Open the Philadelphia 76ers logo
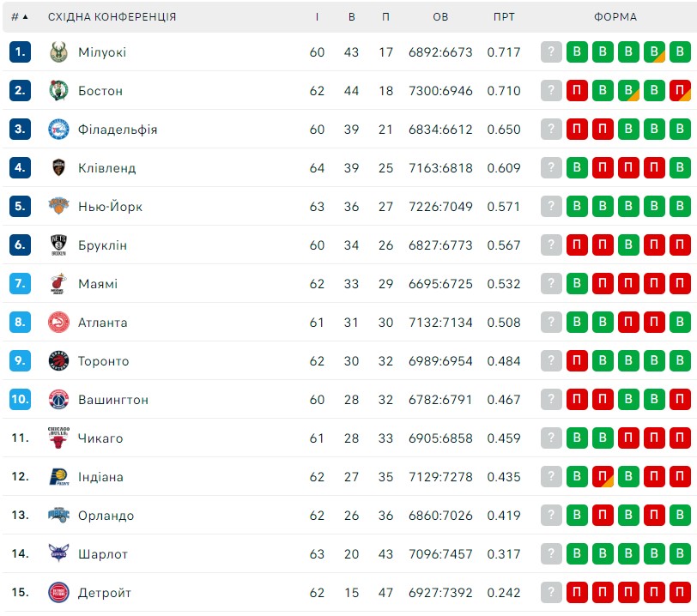 (58, 130)
